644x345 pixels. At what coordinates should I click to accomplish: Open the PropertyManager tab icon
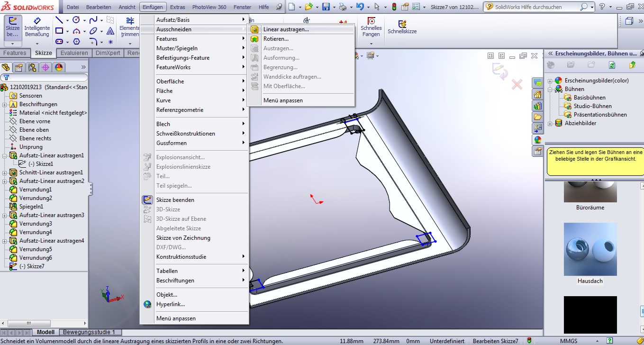point(19,67)
